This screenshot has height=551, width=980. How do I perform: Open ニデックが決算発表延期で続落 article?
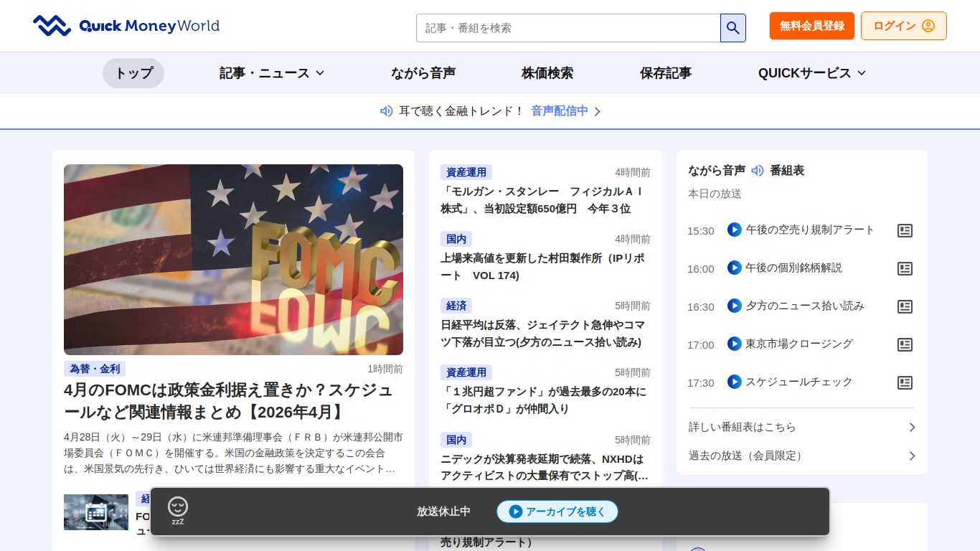(545, 467)
